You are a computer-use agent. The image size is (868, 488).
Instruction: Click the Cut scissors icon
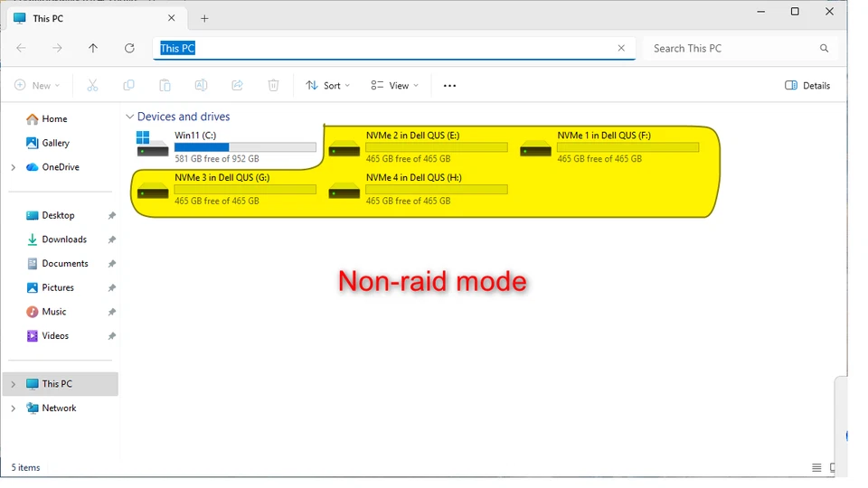pyautogui.click(x=92, y=85)
